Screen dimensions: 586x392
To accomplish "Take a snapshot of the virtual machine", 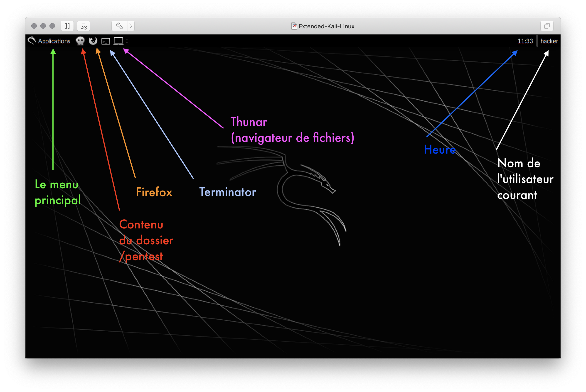I will [84, 26].
